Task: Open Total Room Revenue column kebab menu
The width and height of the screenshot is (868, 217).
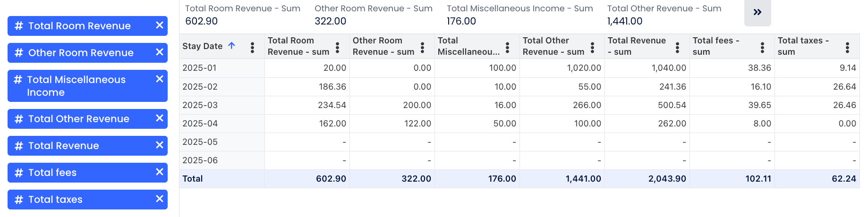Action: [x=338, y=47]
